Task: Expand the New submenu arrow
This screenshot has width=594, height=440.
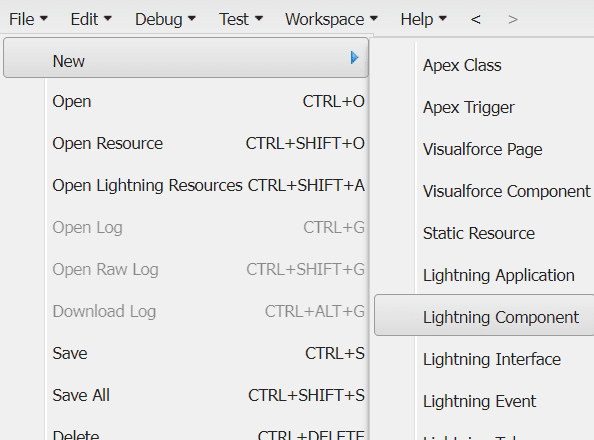Action: point(355,58)
